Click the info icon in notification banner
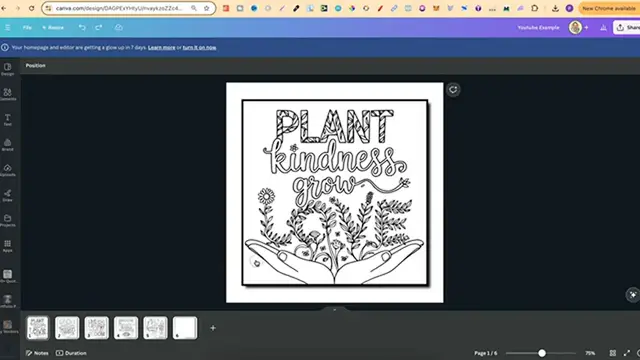 (x=5, y=47)
